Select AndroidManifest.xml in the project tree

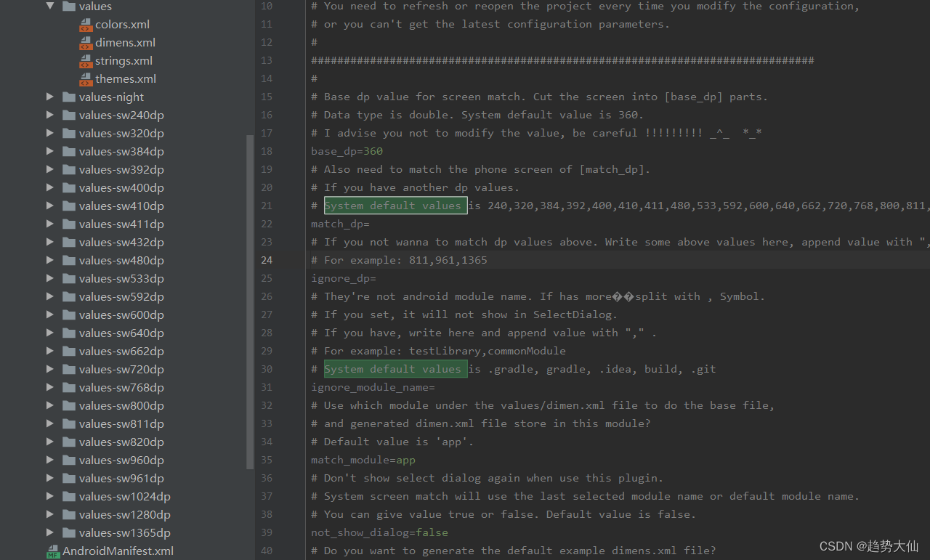pyautogui.click(x=118, y=551)
